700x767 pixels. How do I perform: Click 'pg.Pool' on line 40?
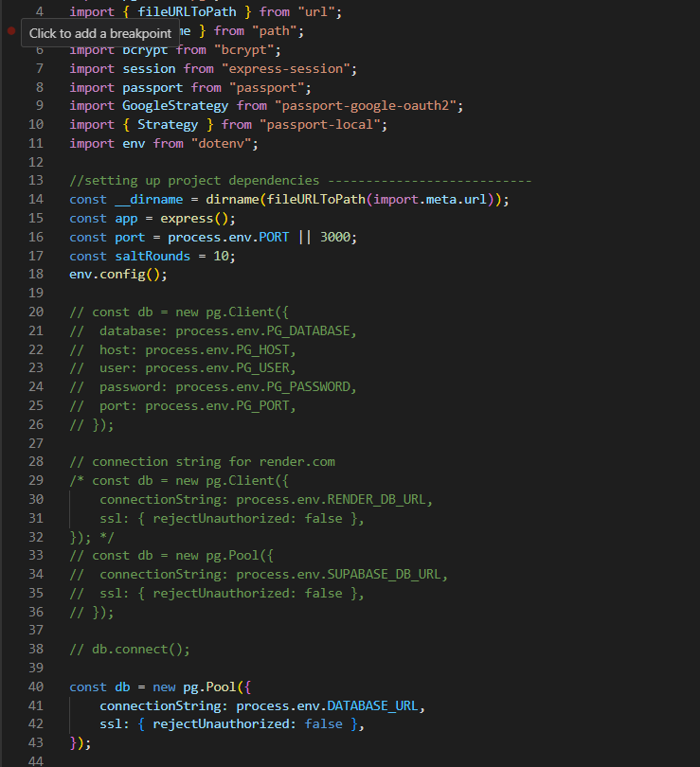(x=209, y=687)
